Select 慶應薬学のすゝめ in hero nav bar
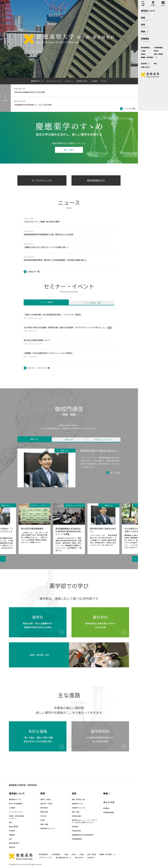 coord(37,81)
